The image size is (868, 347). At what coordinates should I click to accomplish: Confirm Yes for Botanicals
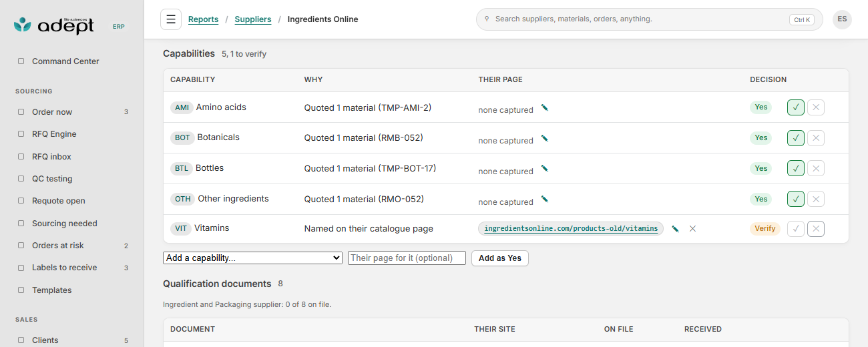pos(796,138)
